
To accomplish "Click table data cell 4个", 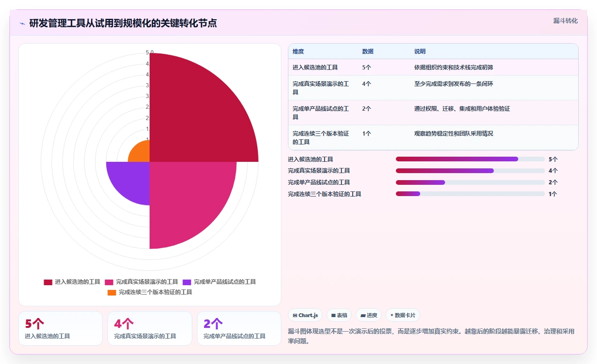I will (366, 84).
